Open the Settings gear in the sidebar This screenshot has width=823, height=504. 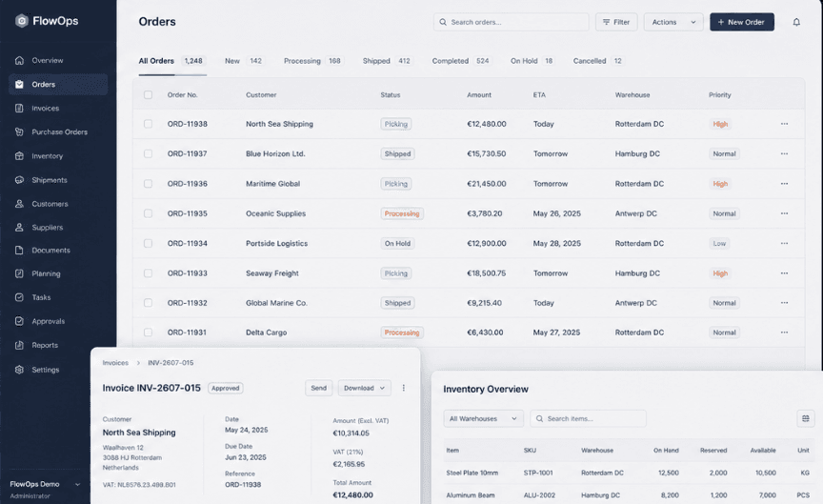click(19, 370)
